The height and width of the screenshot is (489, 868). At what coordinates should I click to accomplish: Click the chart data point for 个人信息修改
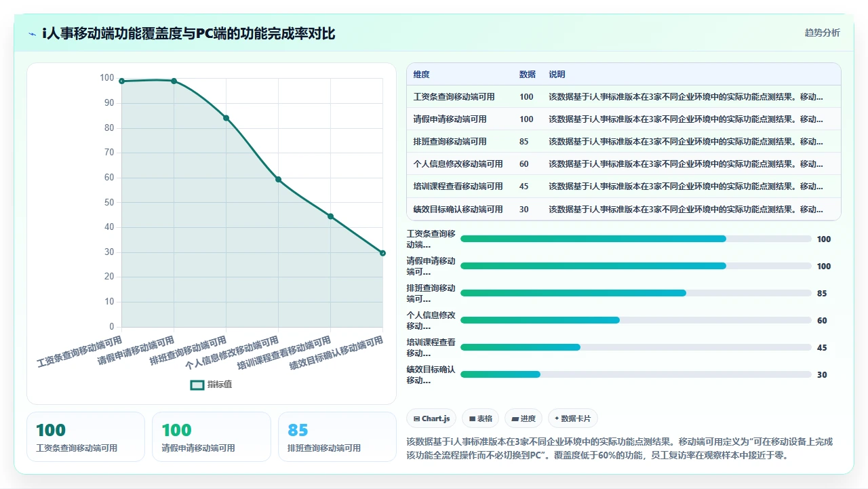pos(279,180)
